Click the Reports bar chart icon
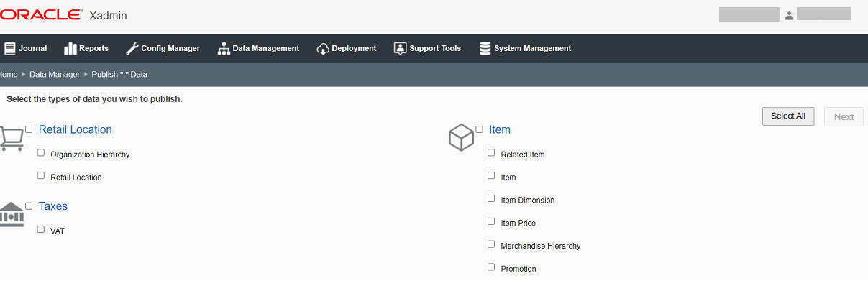The image size is (868, 281). coord(70,48)
